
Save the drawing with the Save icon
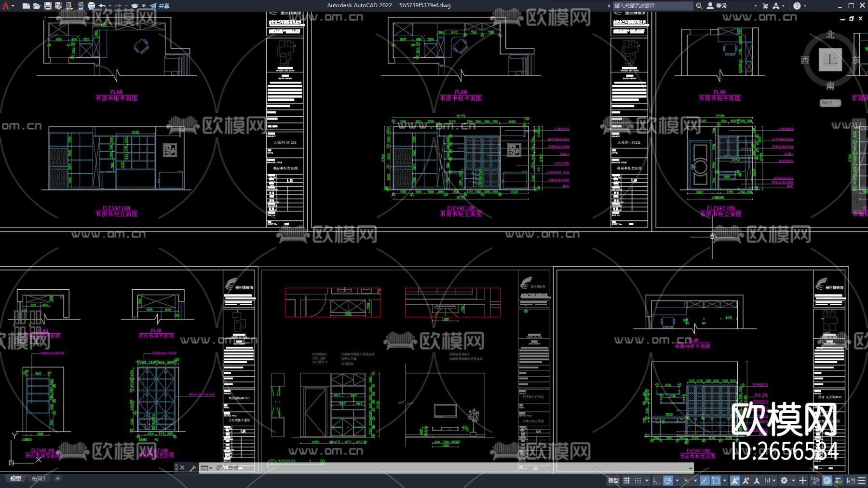coord(48,6)
